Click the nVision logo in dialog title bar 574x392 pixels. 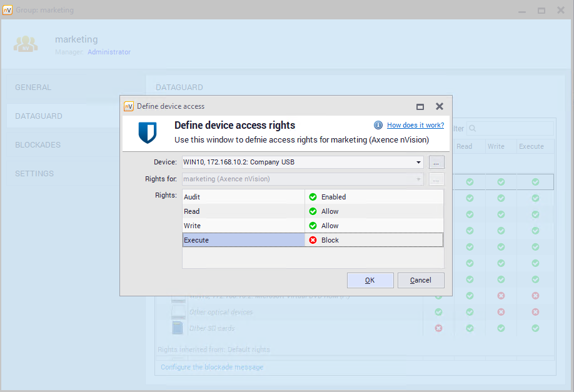pos(129,106)
